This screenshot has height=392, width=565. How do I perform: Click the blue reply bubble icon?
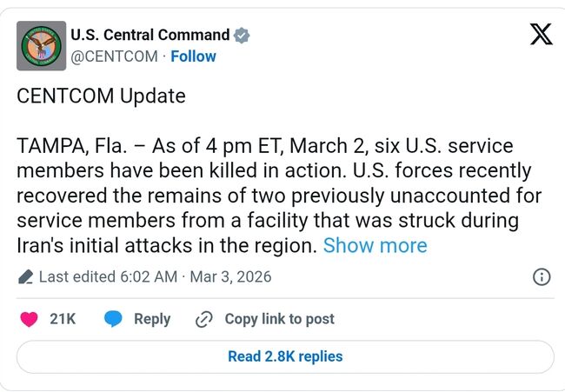(x=113, y=319)
